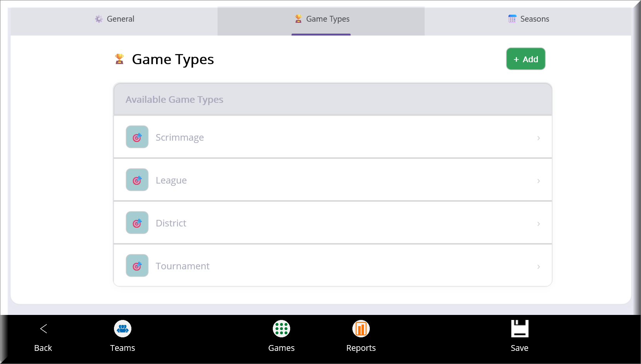Expand the Scrimmage row chevron
This screenshot has height=364, width=641.
538,138
